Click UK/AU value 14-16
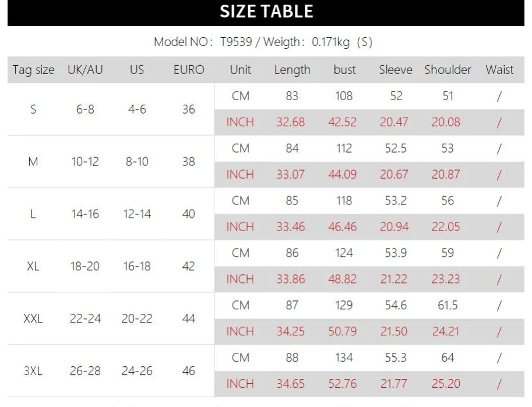 (85, 214)
